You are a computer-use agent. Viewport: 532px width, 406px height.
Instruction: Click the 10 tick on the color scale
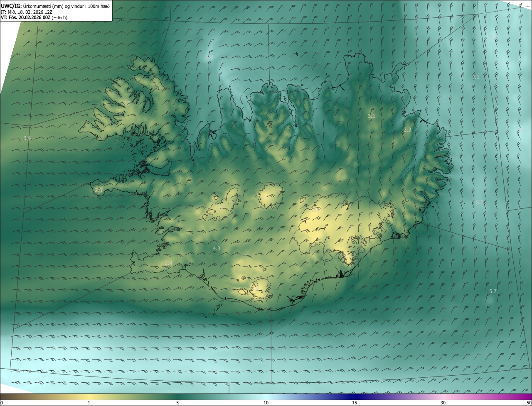(266, 403)
